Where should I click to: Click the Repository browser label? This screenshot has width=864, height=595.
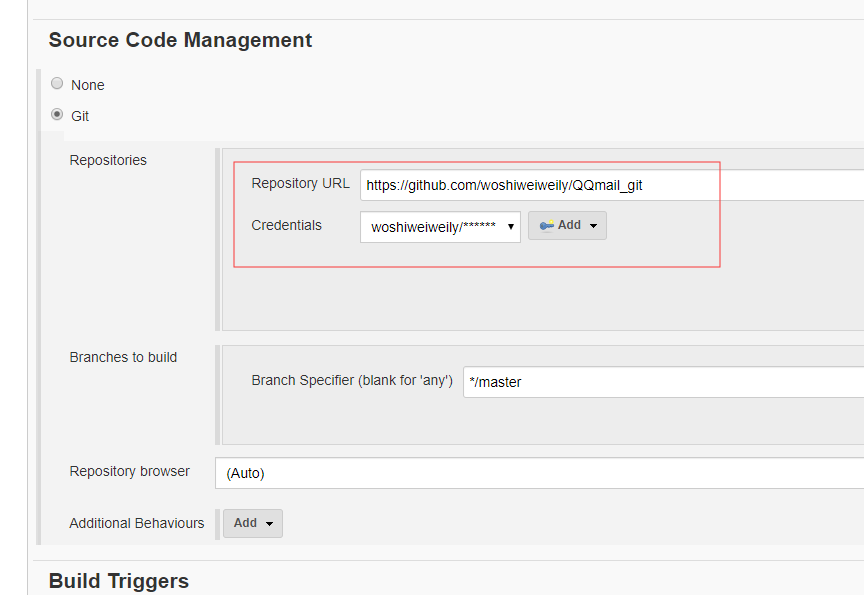click(x=129, y=472)
